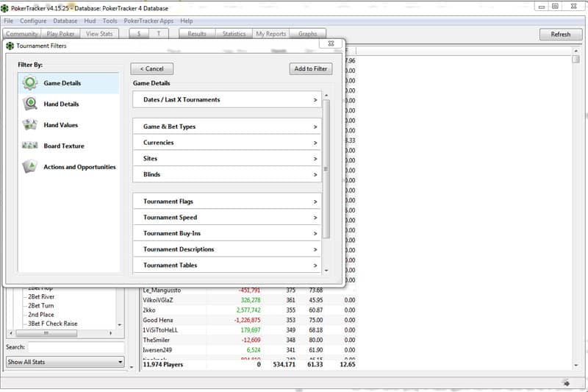Image resolution: width=588 pixels, height=392 pixels.
Task: Click the Search input field
Action: (76, 347)
